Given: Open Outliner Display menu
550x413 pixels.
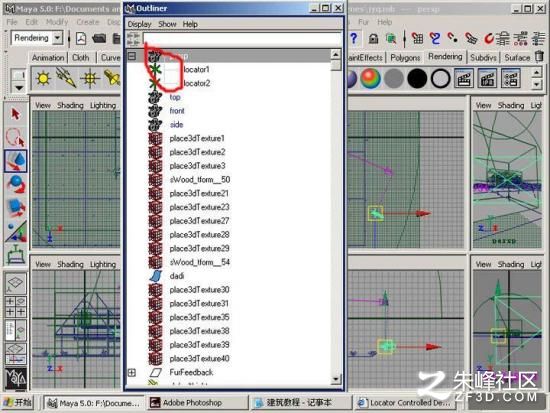Looking at the screenshot, I should point(139,24).
